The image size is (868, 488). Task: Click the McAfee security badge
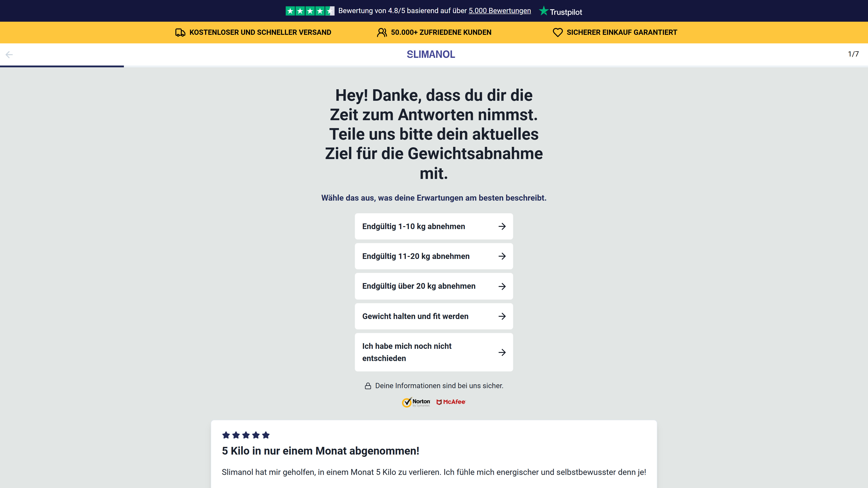pos(451,402)
